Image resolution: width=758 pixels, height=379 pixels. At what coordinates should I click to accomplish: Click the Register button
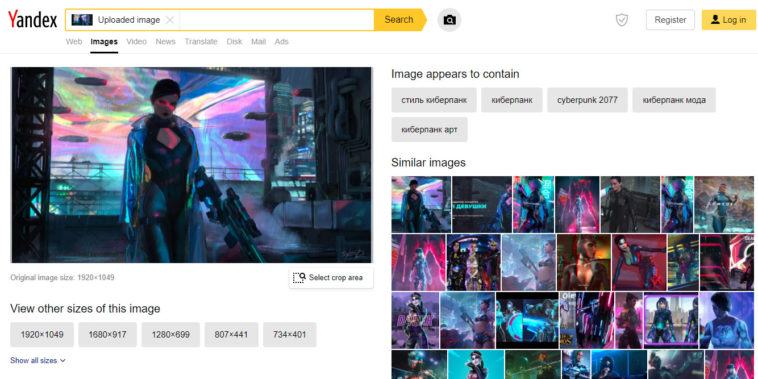point(670,20)
